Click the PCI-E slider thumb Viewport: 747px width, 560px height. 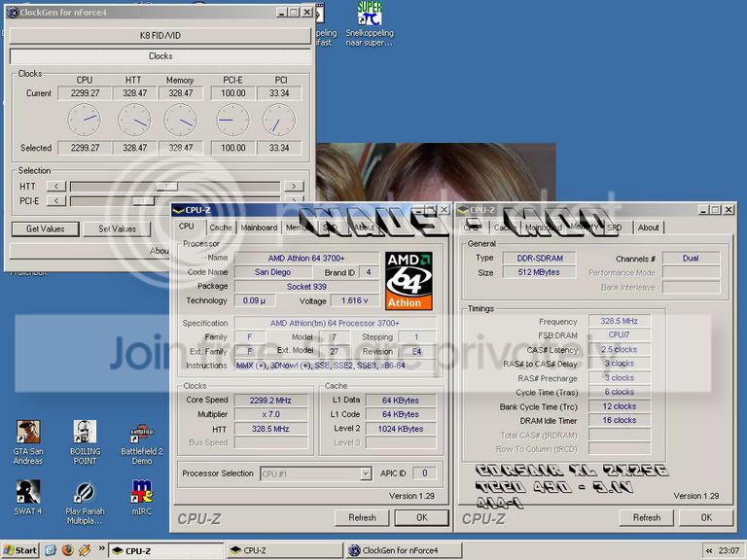point(143,201)
